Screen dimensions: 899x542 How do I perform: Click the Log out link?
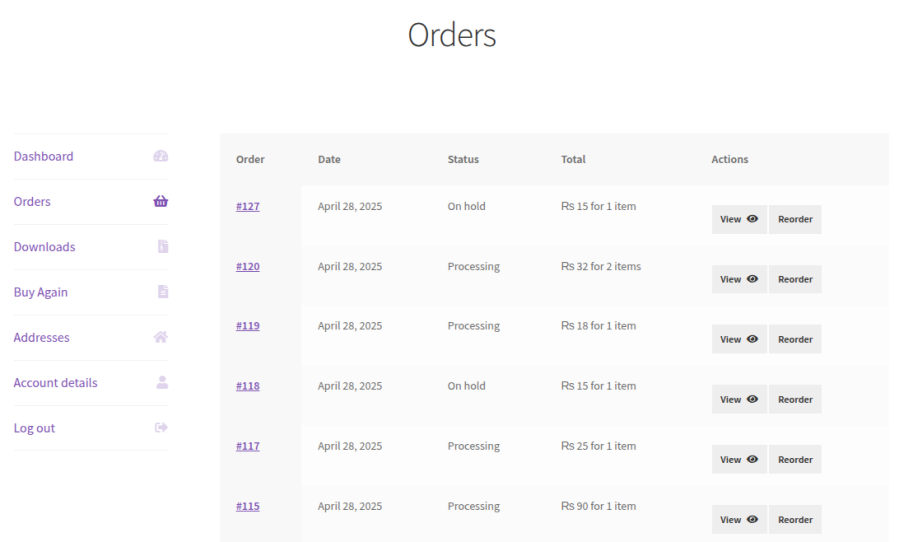(34, 428)
